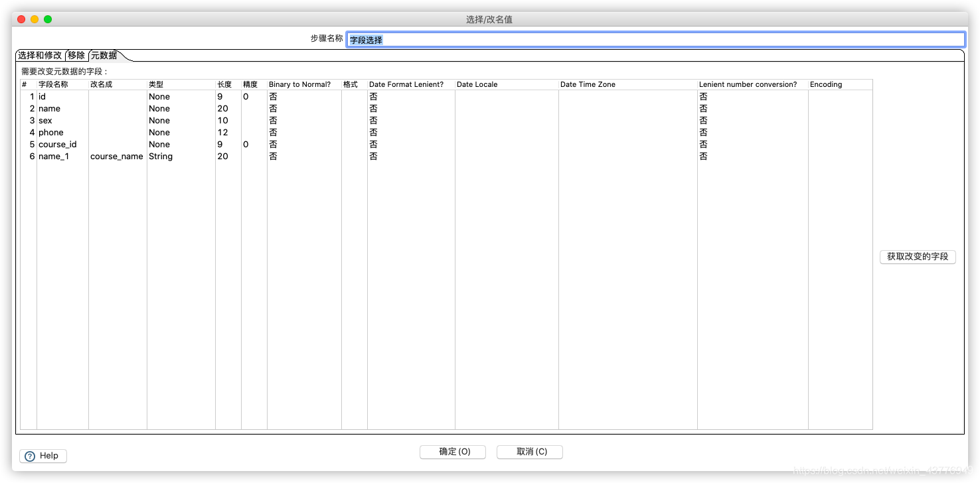Open the type cell 'None' in id row
The height and width of the screenshot is (483, 980).
[x=181, y=96]
